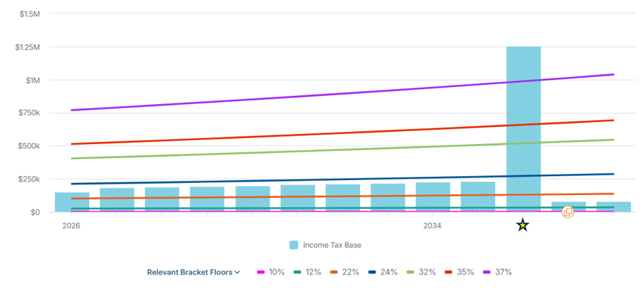
Task: Open the Relevant Bracket Floors dropdown
Action: [x=194, y=272]
